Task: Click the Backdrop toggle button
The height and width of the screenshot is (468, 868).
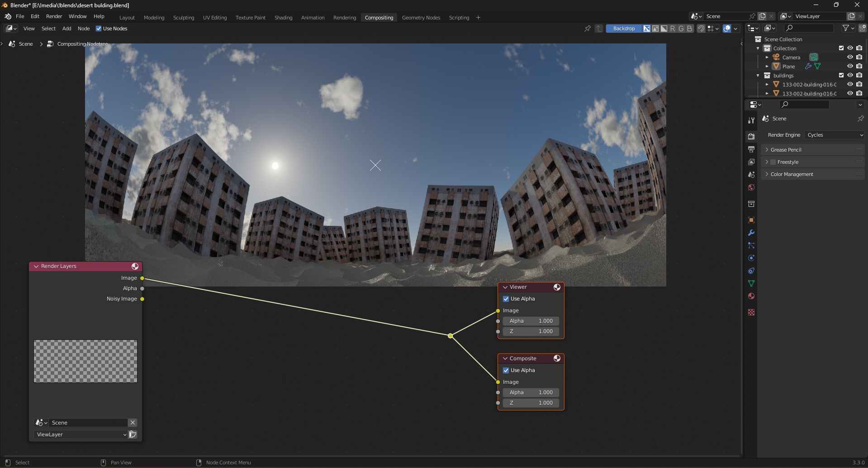Action: point(624,28)
